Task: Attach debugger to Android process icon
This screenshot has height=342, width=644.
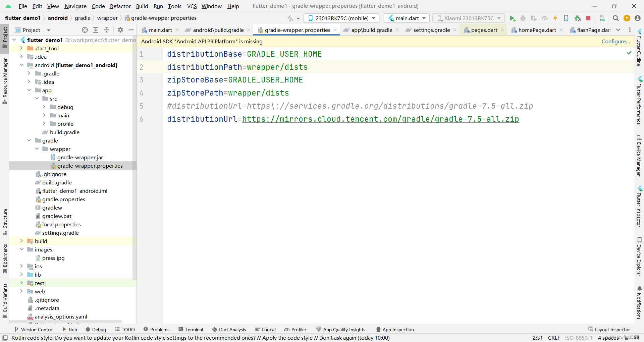Action: tap(577, 18)
